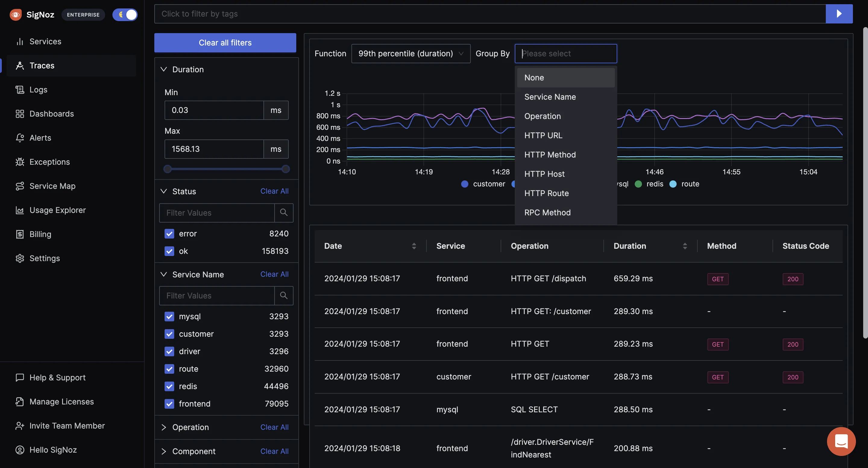Uncheck the ok status checkbox
The height and width of the screenshot is (468, 868).
pyautogui.click(x=169, y=251)
